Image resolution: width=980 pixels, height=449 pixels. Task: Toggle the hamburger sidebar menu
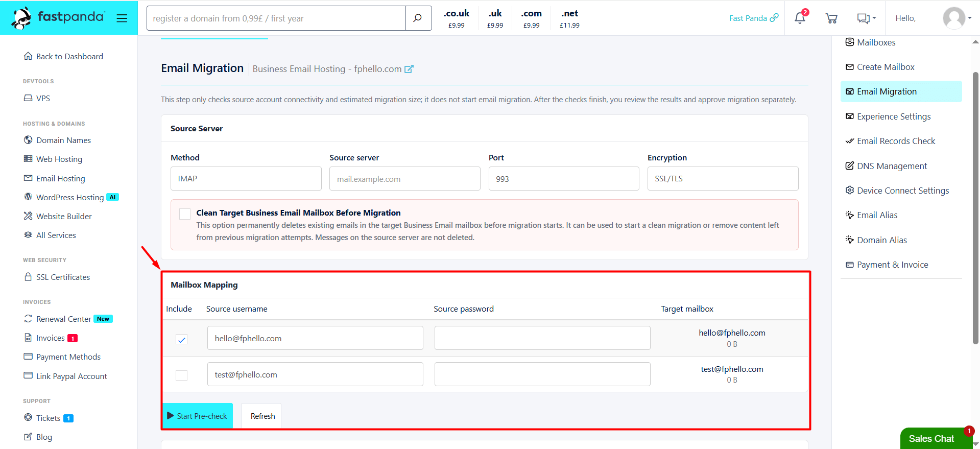click(x=122, y=18)
